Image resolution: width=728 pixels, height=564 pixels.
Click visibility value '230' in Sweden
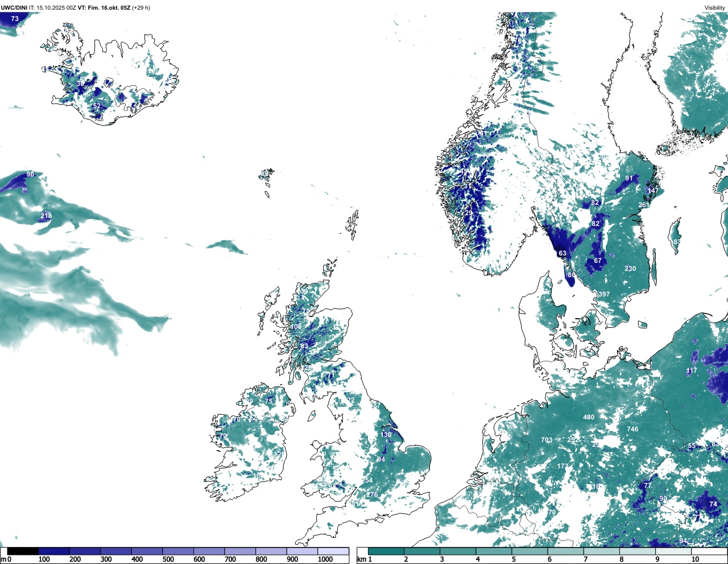coord(630,269)
